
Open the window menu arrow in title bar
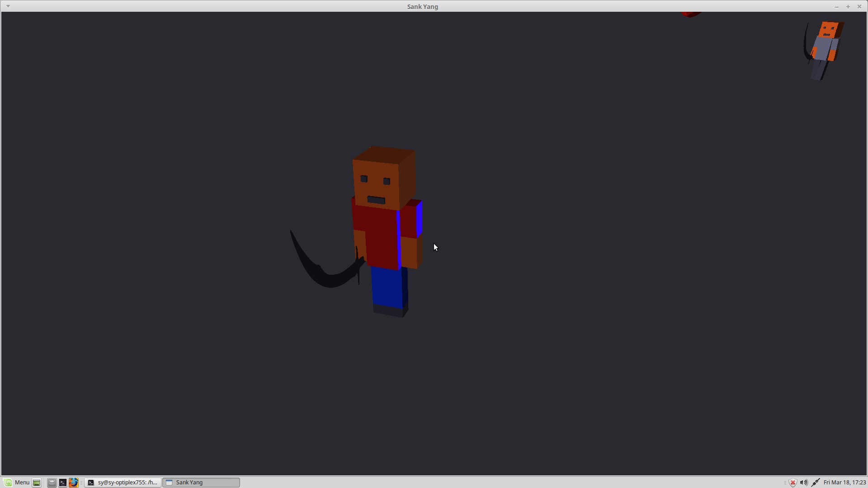pos(8,6)
